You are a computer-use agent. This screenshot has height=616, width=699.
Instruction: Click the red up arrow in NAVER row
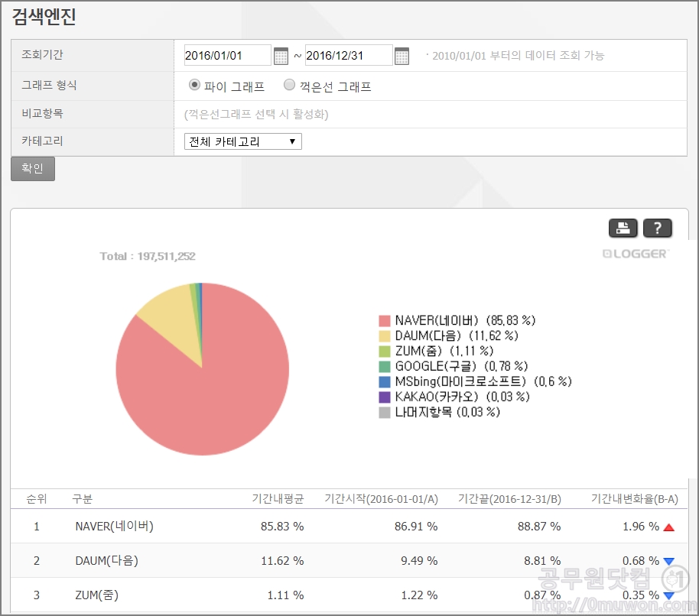668,527
